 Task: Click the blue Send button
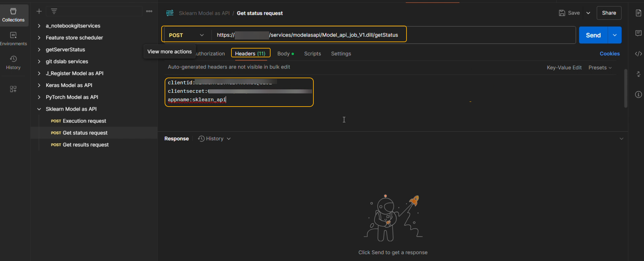coord(593,35)
